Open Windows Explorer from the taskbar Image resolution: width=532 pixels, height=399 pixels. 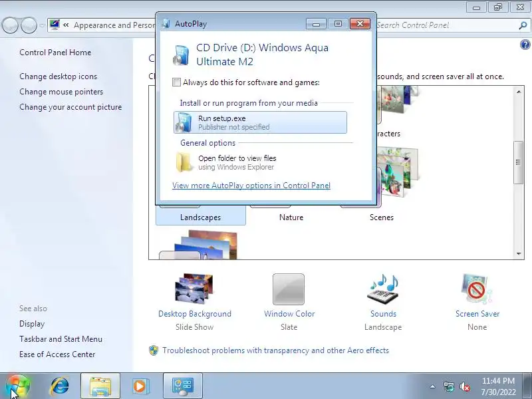100,386
